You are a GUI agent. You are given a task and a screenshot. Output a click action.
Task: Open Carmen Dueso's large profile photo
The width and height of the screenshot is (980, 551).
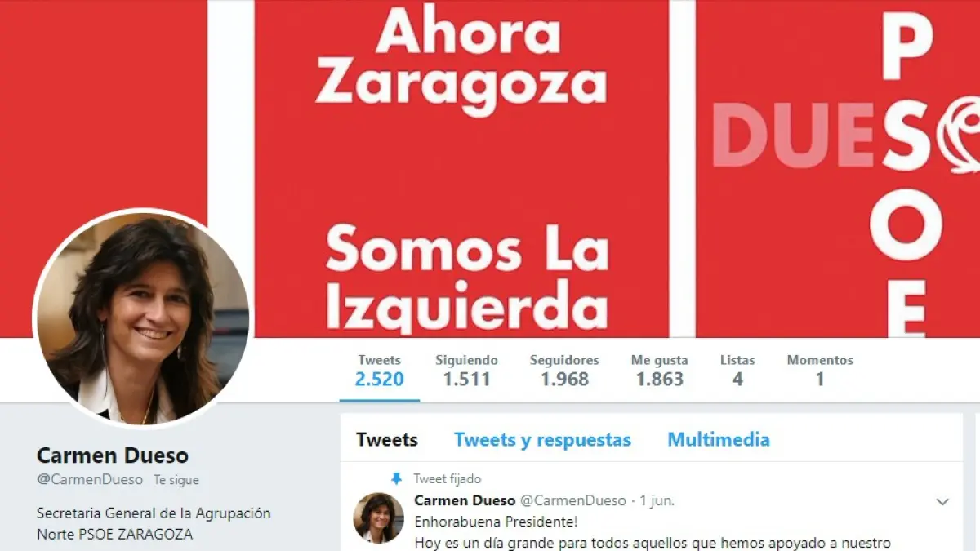click(143, 318)
